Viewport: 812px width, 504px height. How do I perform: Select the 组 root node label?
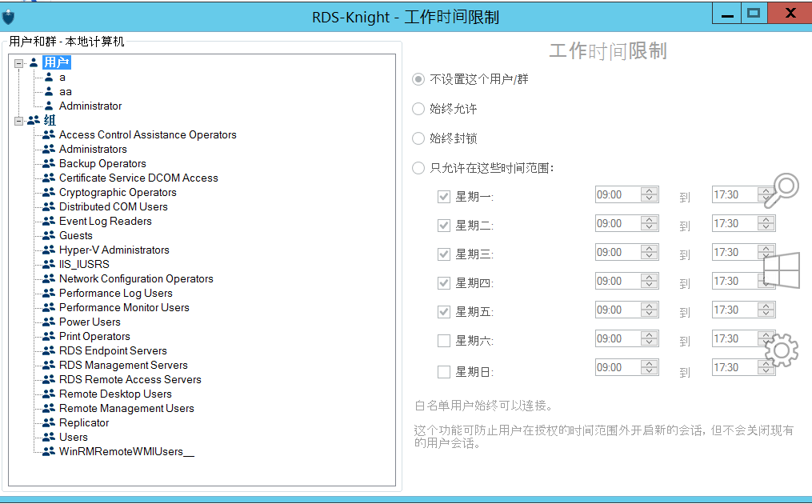point(50,120)
